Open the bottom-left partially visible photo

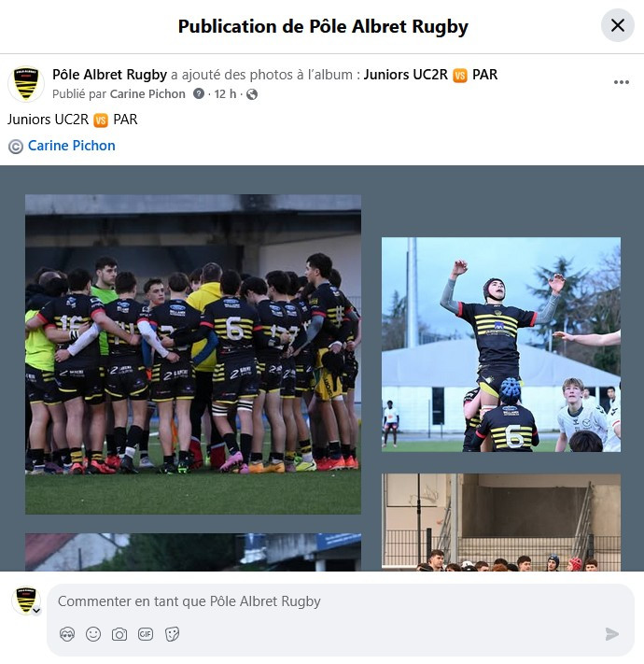click(x=193, y=552)
